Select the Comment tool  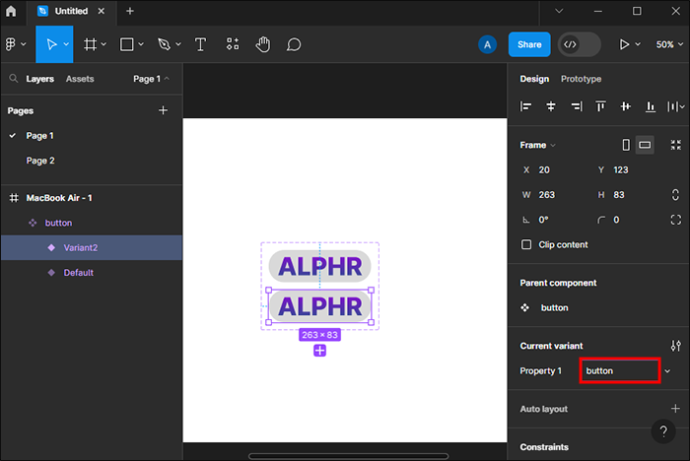click(294, 44)
